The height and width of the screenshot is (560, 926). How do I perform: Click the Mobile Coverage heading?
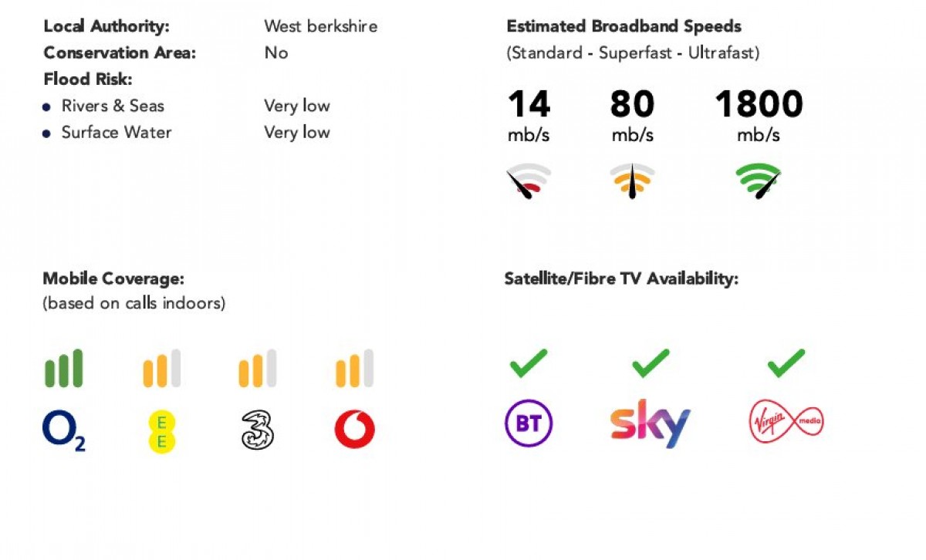click(113, 278)
